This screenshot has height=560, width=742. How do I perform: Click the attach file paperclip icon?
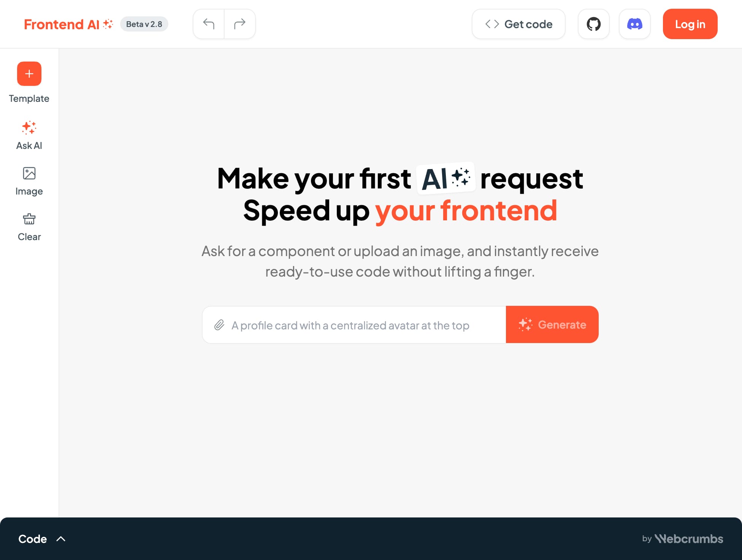(219, 325)
